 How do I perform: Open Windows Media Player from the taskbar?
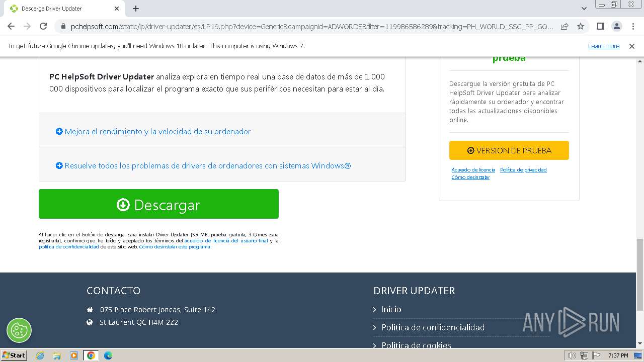(74, 355)
